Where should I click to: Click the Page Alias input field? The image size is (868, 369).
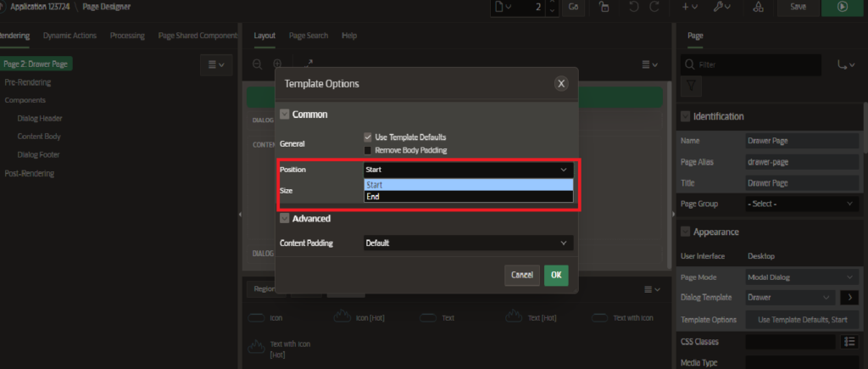pyautogui.click(x=801, y=162)
